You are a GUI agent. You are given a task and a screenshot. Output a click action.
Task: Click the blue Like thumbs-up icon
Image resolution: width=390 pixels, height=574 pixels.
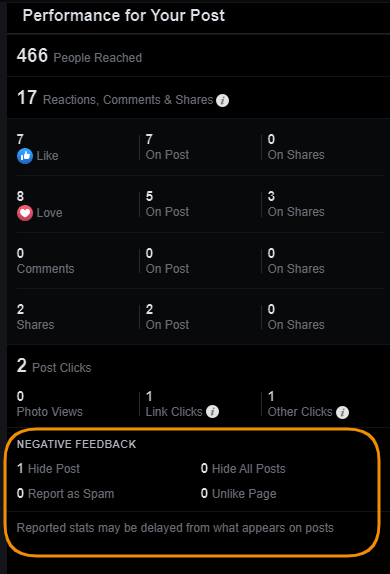(25, 156)
